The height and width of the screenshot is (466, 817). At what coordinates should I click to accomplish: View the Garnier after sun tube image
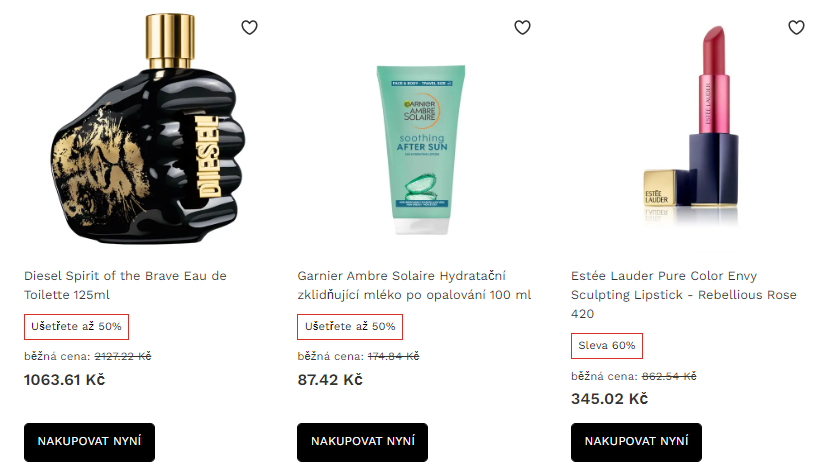(421, 150)
